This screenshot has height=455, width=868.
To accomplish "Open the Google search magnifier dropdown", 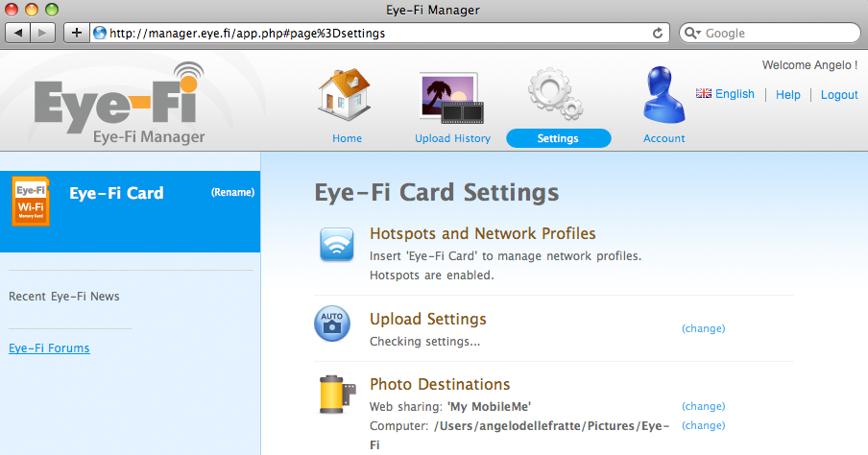I will pos(692,34).
